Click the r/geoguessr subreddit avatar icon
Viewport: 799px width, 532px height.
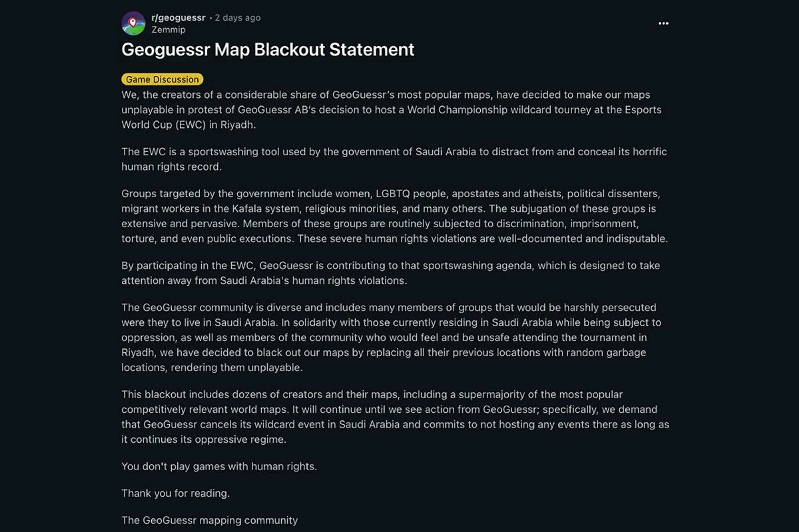[x=133, y=24]
